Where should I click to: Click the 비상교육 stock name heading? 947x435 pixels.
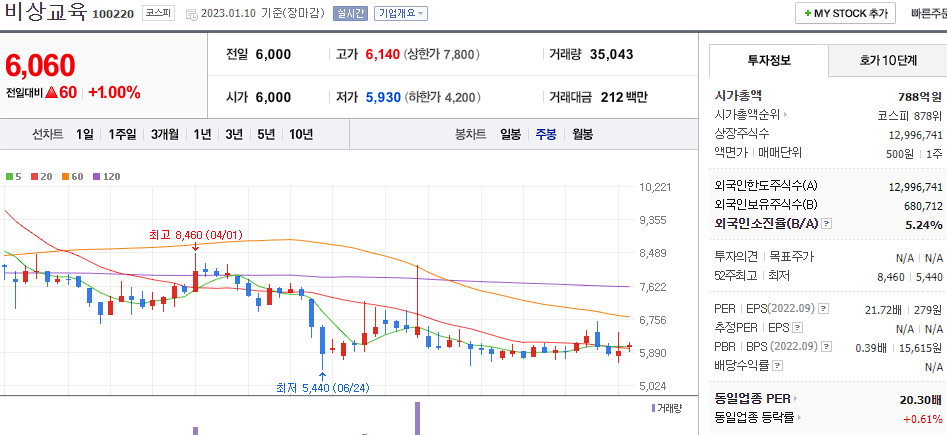pos(45,12)
